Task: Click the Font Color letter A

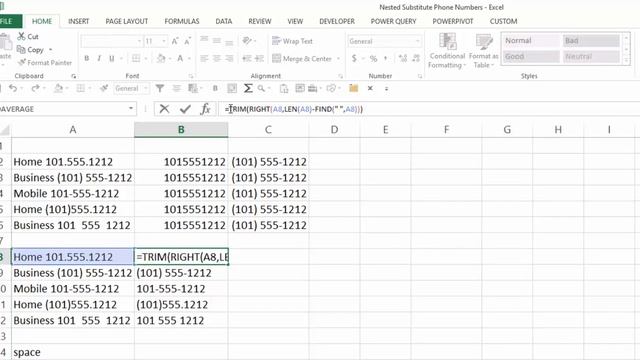Action: pos(180,58)
